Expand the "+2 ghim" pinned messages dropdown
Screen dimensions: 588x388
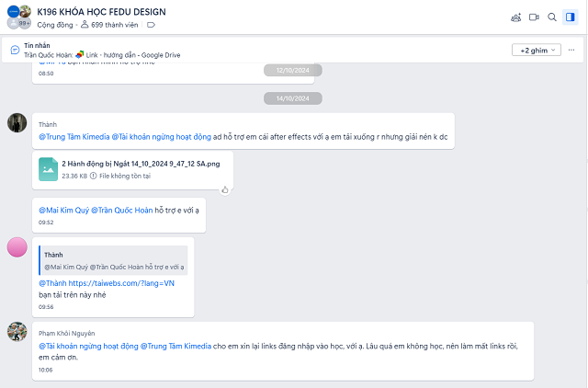pos(535,50)
